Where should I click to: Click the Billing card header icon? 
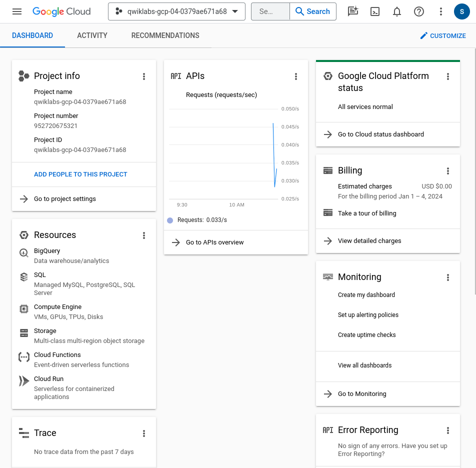click(328, 170)
